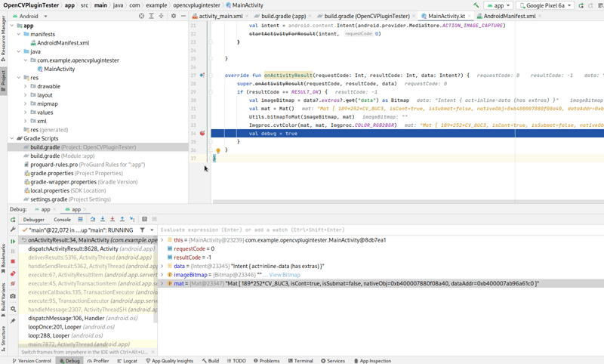The width and height of the screenshot is (604, 364).
Task: Resume program with the green play icon
Action: pos(13,242)
